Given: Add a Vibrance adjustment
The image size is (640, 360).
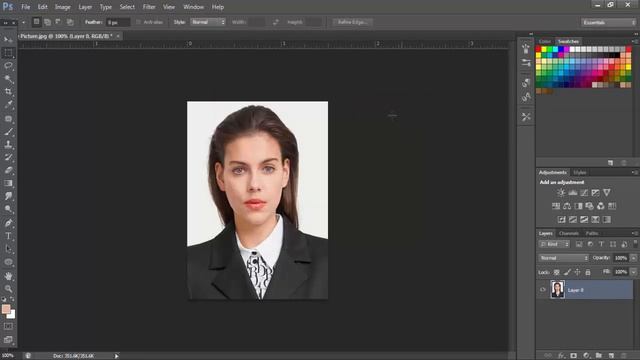Looking at the screenshot, I should coord(607,193).
